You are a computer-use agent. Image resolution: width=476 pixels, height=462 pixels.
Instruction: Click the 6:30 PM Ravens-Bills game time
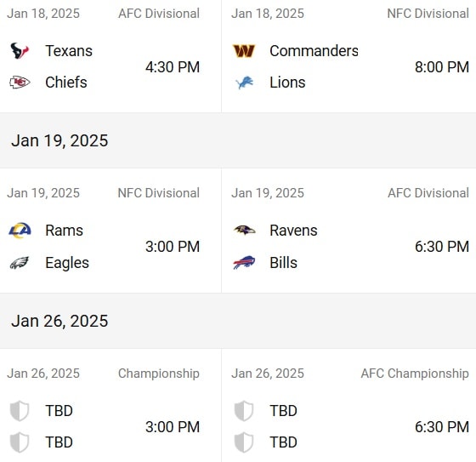[442, 247]
